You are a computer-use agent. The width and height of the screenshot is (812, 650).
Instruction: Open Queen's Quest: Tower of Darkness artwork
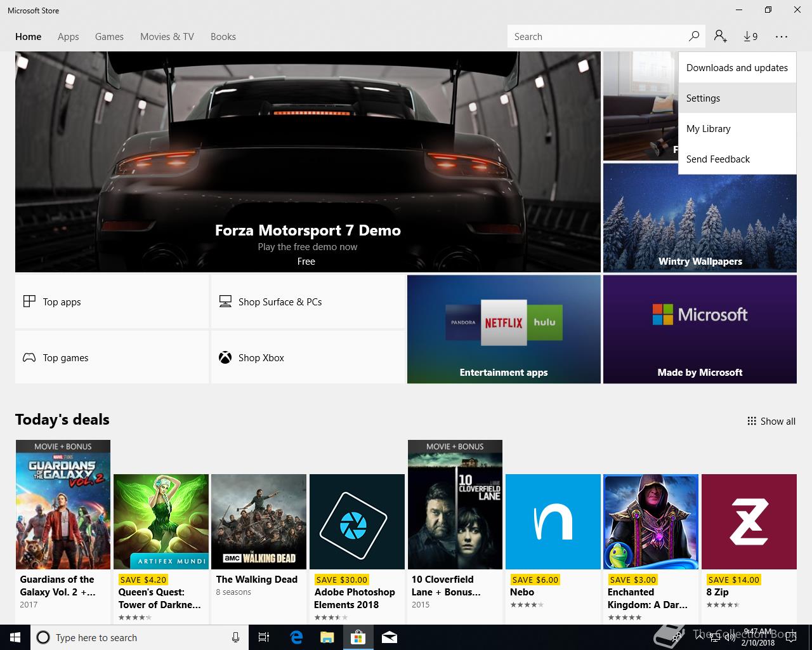(x=161, y=522)
